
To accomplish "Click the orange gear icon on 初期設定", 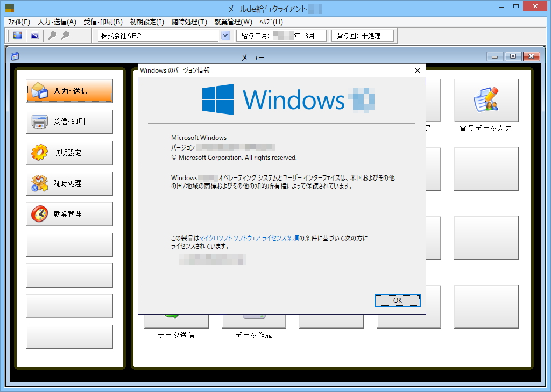I will (x=39, y=153).
